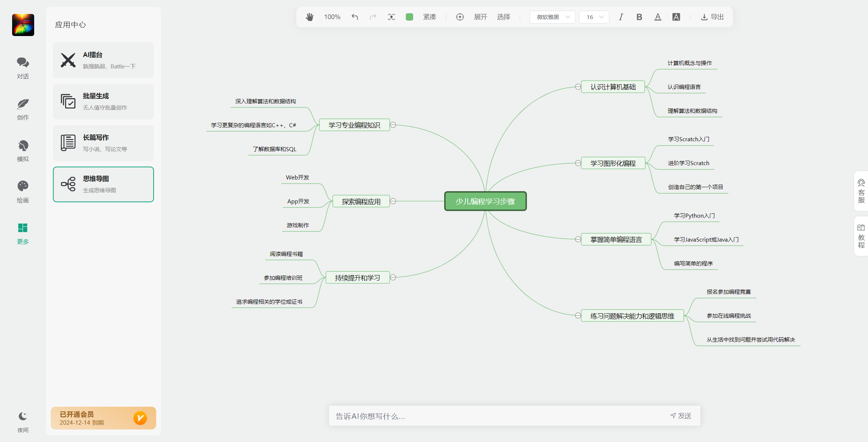
Task: Open the 微软雅黑 font dropdown
Action: point(552,17)
